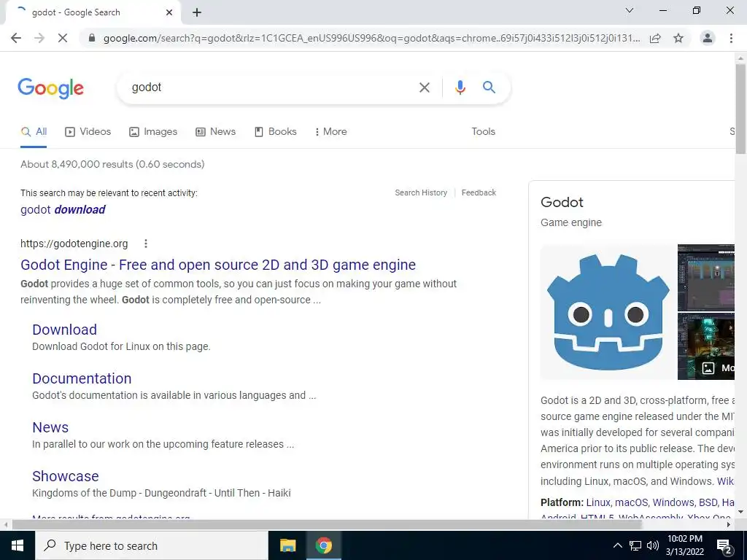Click in the Google search input field
The width and height of the screenshot is (747, 560).
coord(271,87)
